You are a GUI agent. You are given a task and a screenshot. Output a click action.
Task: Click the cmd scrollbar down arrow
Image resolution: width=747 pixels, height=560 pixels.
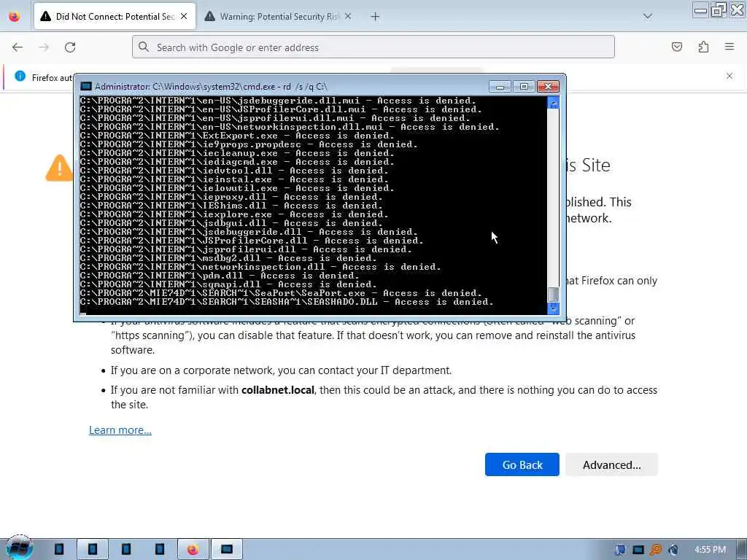click(x=553, y=308)
